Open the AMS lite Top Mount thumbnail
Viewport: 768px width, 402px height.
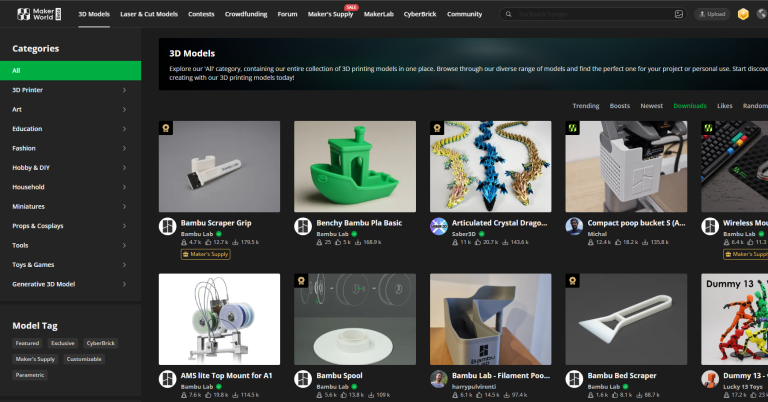[219, 319]
